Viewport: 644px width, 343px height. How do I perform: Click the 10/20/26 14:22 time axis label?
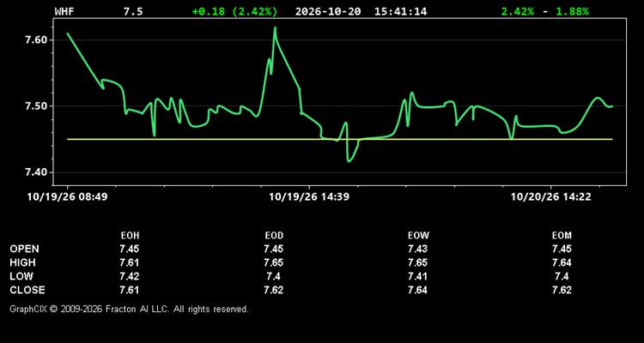550,197
